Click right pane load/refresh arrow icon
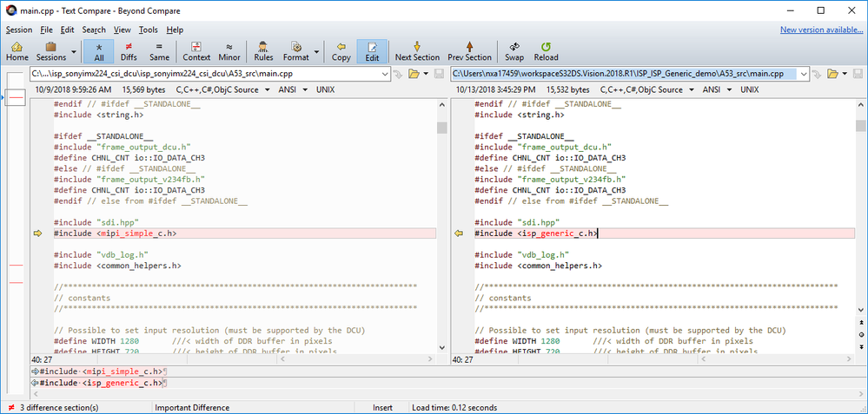The height and width of the screenshot is (414, 868). (x=817, y=74)
